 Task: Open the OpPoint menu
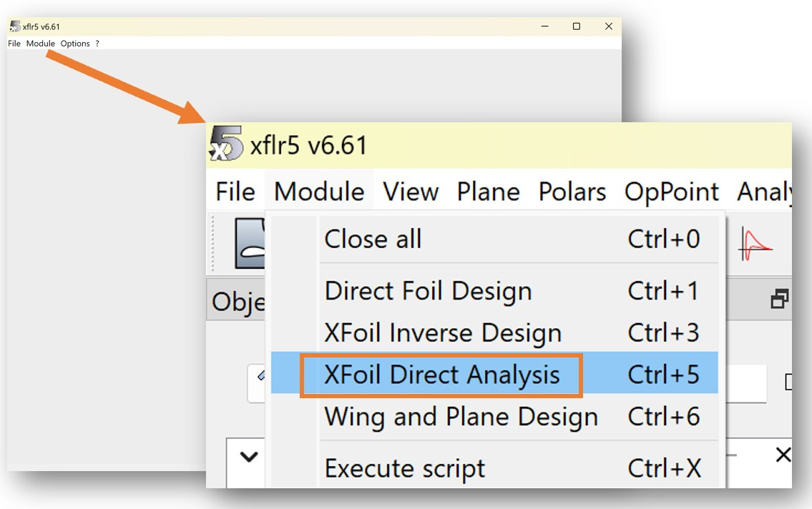(x=671, y=192)
